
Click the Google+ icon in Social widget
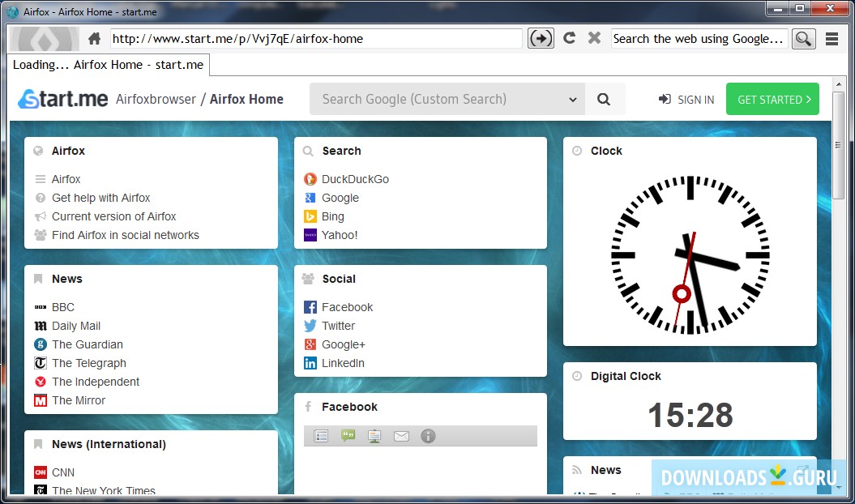(310, 344)
